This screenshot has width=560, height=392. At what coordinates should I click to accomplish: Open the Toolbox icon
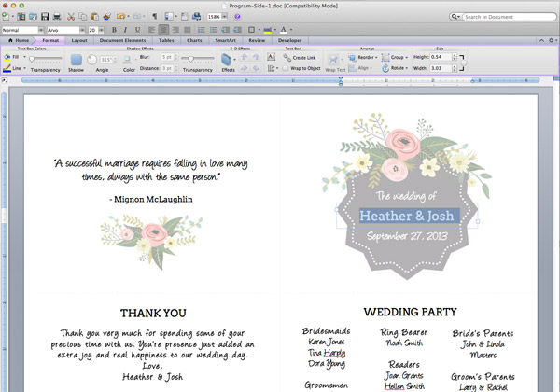[x=185, y=17]
